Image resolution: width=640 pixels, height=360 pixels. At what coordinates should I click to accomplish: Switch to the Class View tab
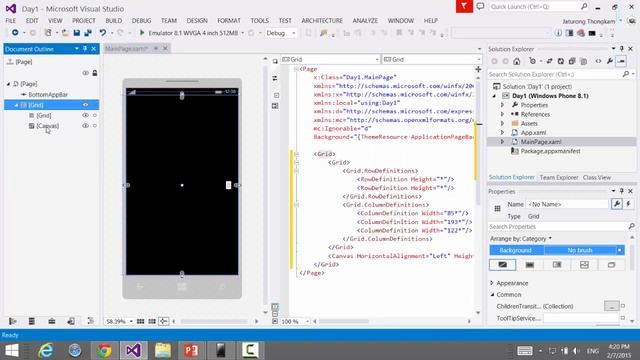597,177
